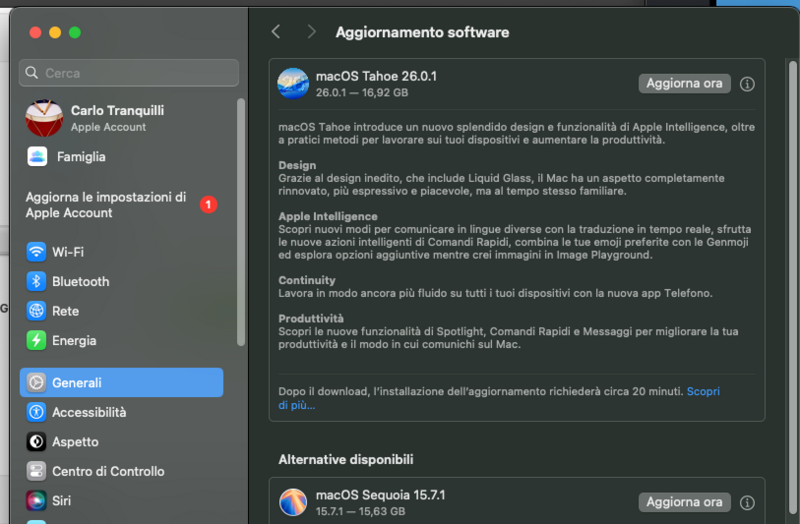The image size is (800, 524).
Task: Select the Accessibilità label in sidebar
Action: [89, 412]
